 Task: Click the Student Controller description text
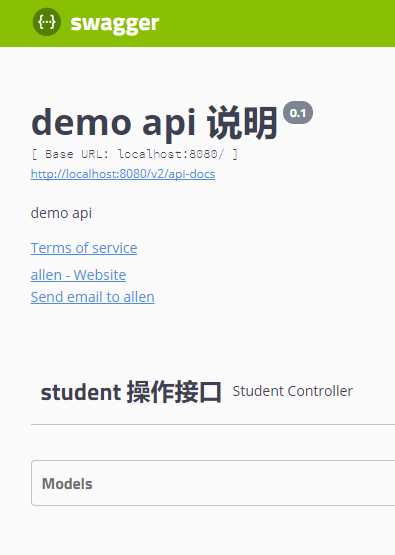pos(292,391)
